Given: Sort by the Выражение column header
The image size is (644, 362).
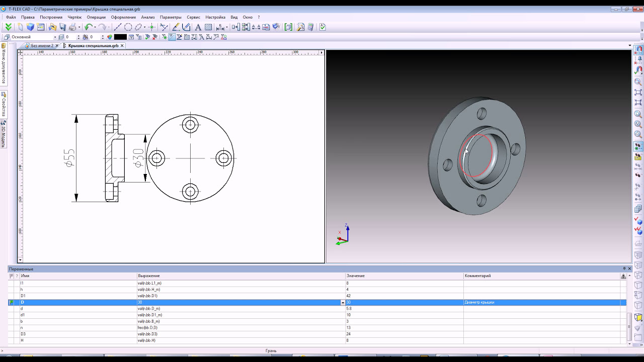Looking at the screenshot, I should [x=241, y=276].
